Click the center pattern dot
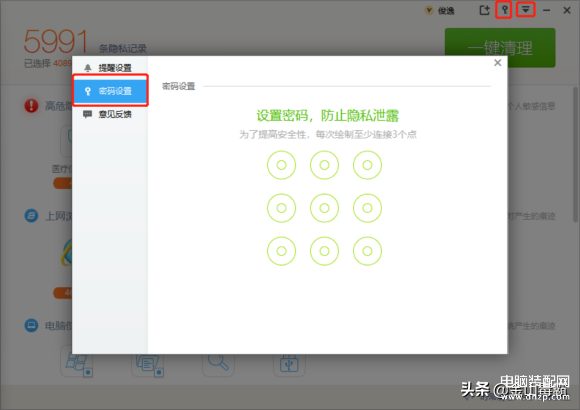 tap(324, 208)
